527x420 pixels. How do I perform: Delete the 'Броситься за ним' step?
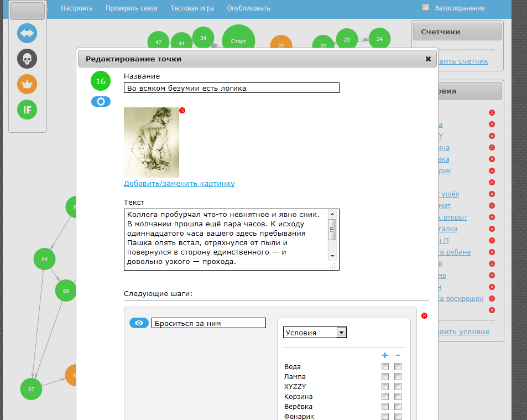(x=425, y=315)
